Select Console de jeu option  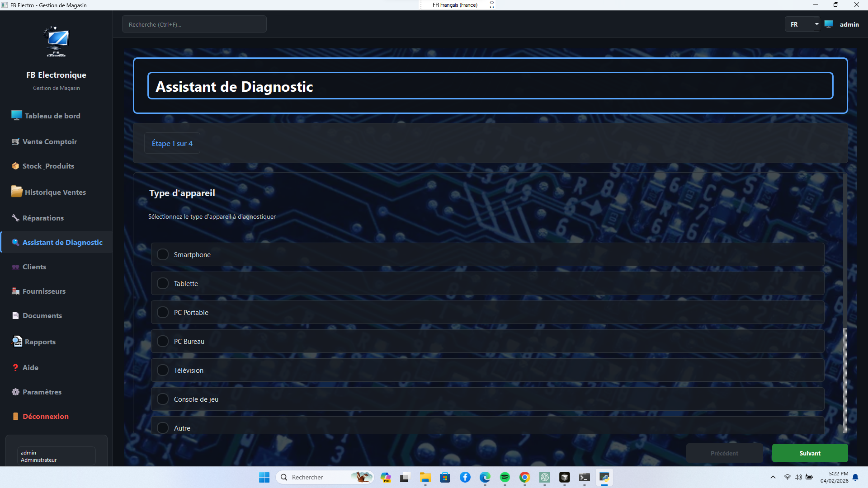pyautogui.click(x=163, y=399)
